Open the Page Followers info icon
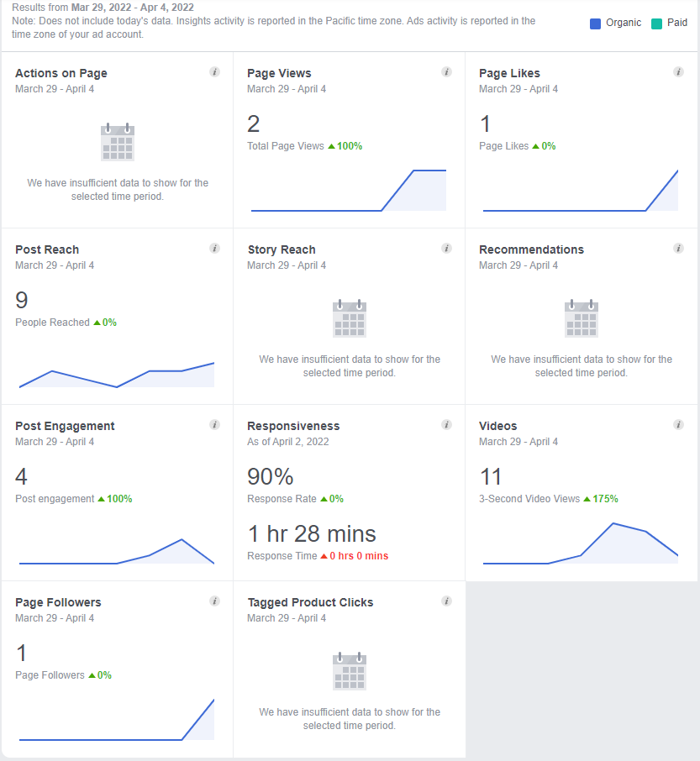This screenshot has height=761, width=700. [x=214, y=601]
